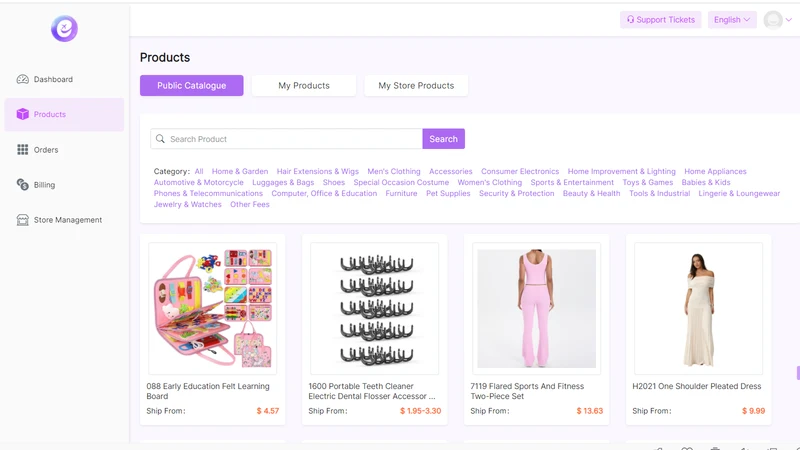
Task: Open Store Management in sidebar
Action: [x=64, y=220]
